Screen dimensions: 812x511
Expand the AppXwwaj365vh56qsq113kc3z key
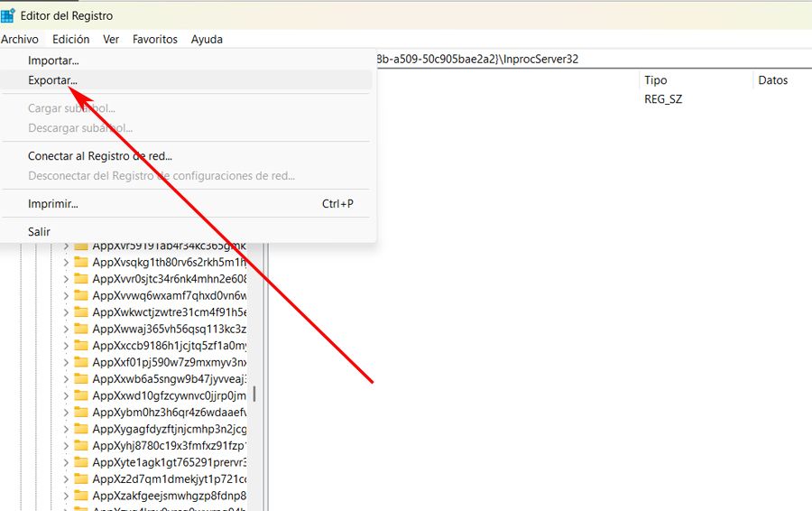[66, 330]
